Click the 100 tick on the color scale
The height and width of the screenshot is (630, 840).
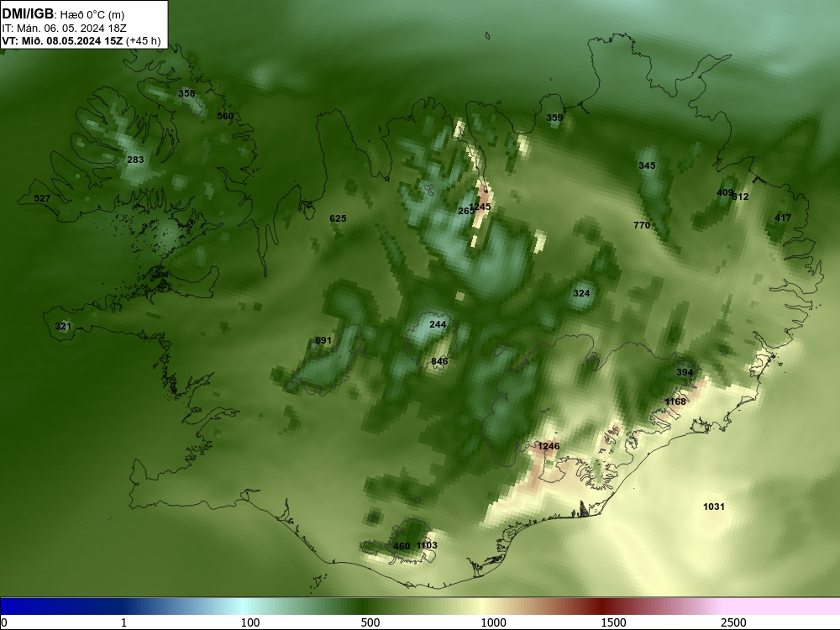250,622
